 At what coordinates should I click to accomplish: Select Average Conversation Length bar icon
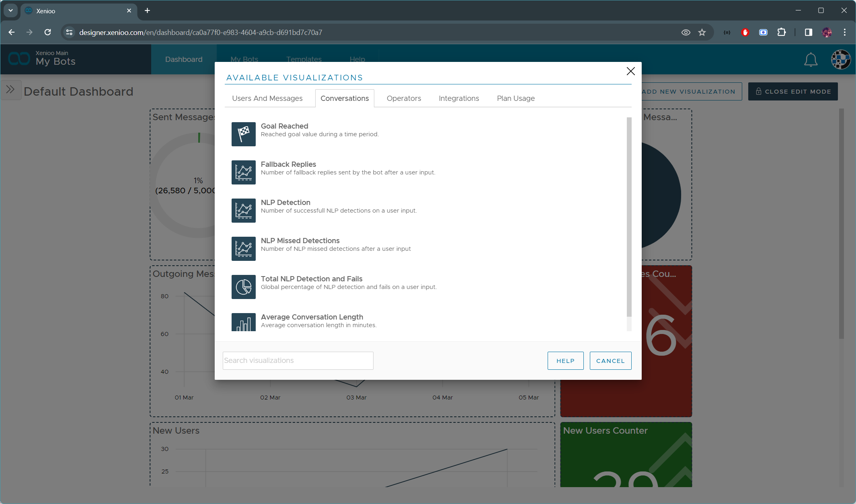(243, 322)
